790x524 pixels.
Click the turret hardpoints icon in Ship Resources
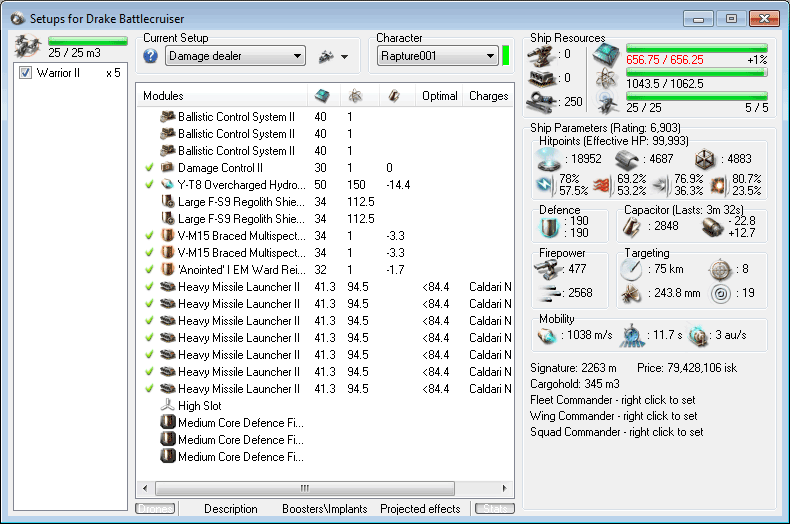[x=542, y=55]
